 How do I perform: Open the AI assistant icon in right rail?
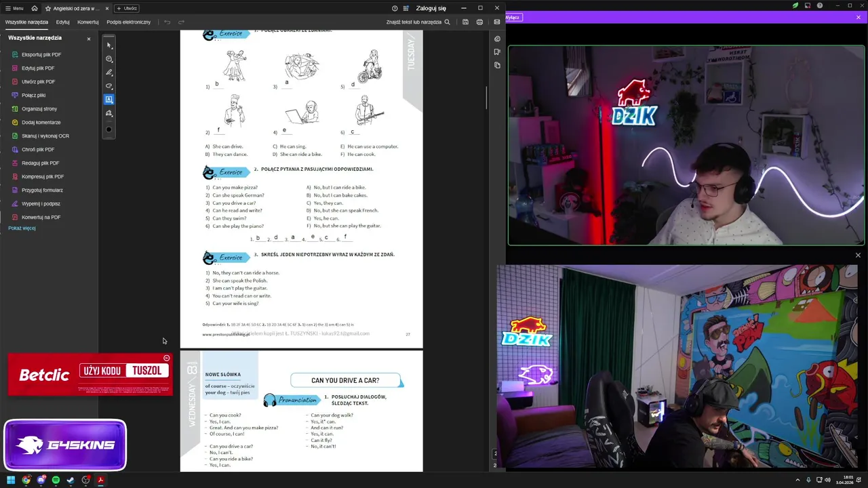(497, 39)
